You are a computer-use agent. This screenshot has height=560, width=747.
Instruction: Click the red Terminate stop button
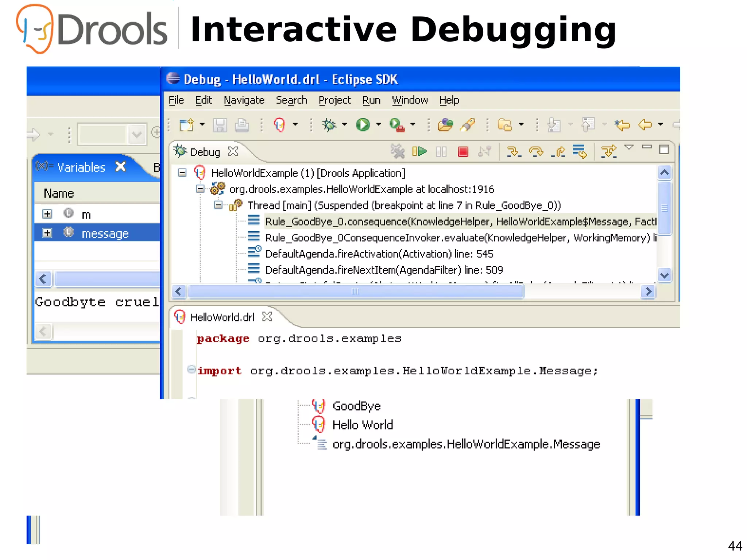point(463,151)
